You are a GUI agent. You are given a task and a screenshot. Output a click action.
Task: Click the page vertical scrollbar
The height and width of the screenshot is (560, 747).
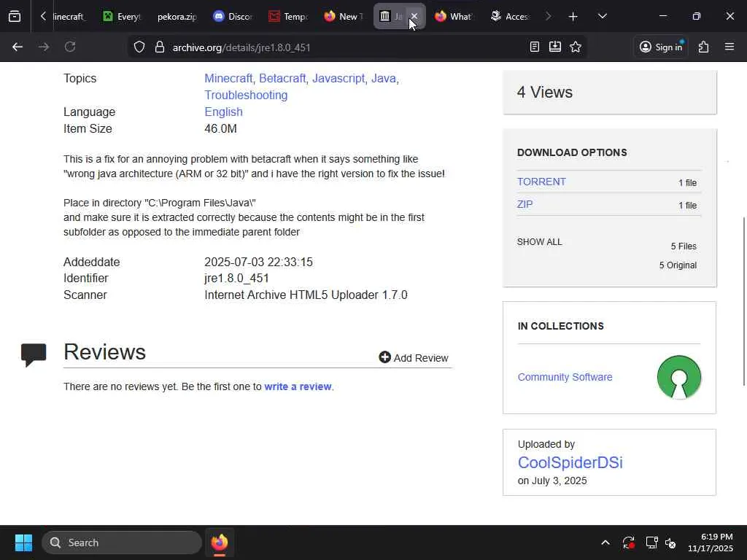pos(743,301)
